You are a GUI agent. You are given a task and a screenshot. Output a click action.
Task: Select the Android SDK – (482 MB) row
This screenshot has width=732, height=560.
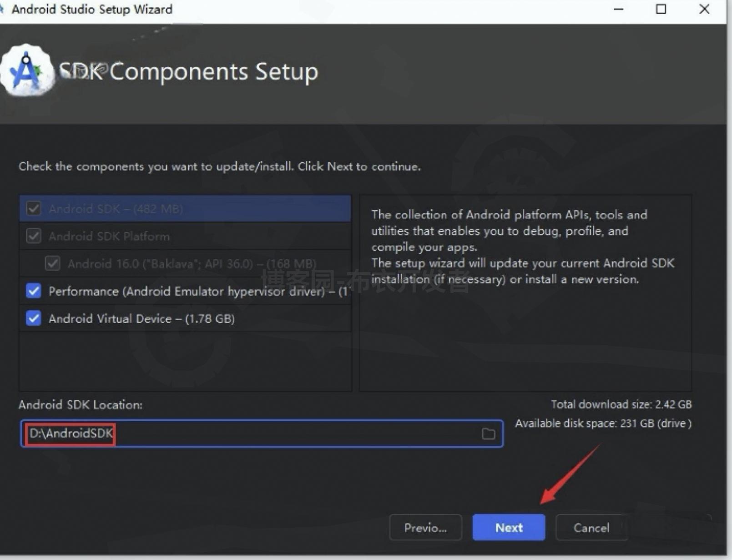click(x=185, y=208)
